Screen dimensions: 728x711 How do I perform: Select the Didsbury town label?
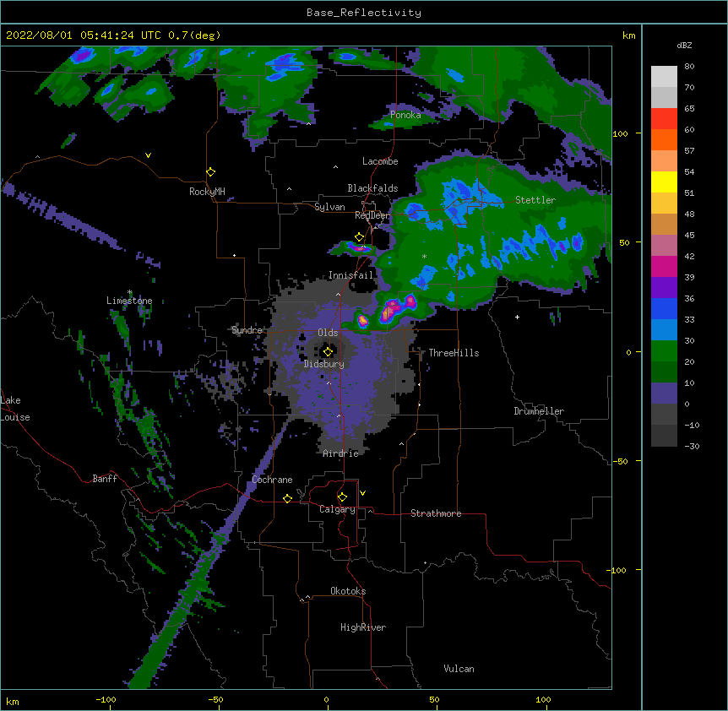324,364
